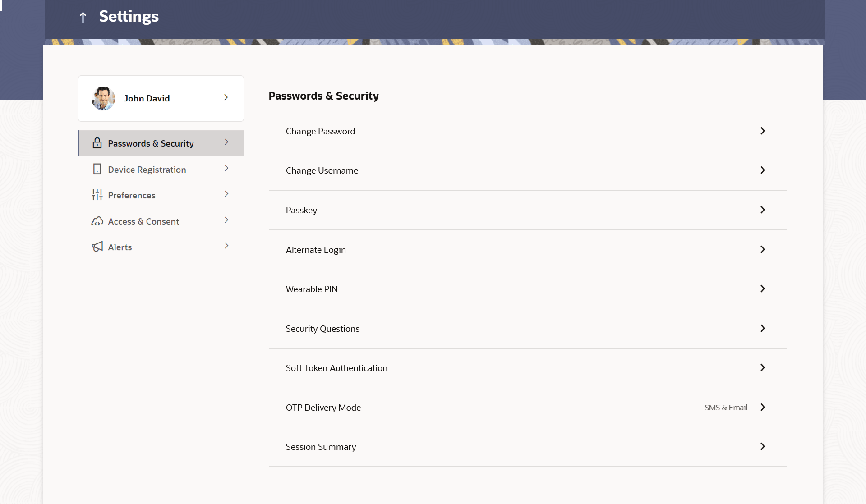This screenshot has width=866, height=504.
Task: Click the Device Registration phone icon
Action: (x=97, y=169)
